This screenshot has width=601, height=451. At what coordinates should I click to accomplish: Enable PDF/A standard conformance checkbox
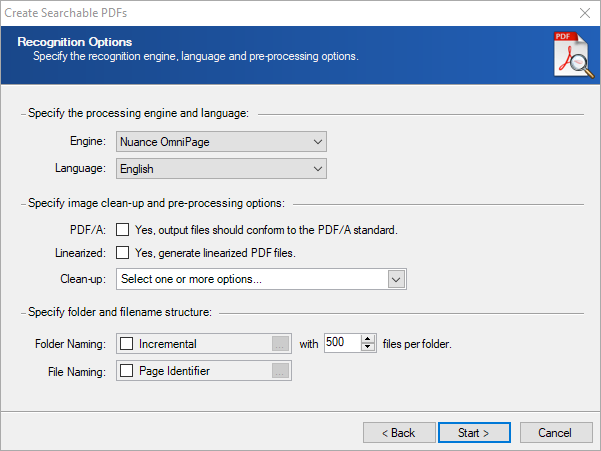pyautogui.click(x=123, y=230)
